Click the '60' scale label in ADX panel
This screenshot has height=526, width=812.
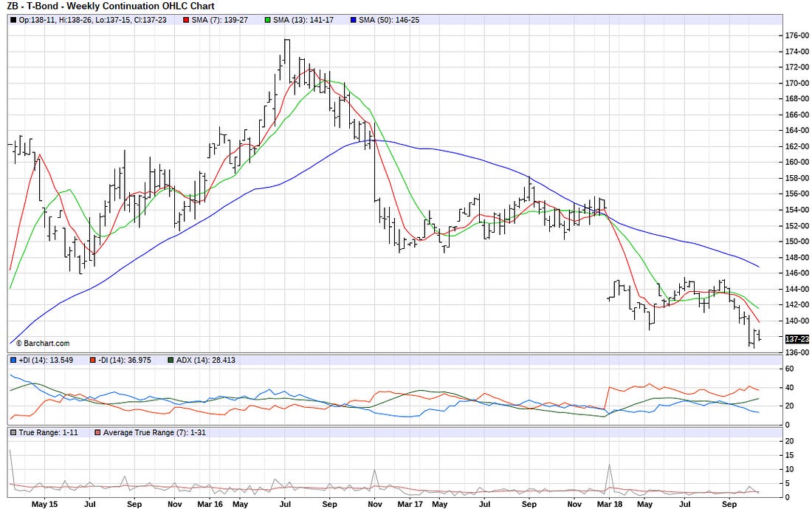[x=790, y=369]
